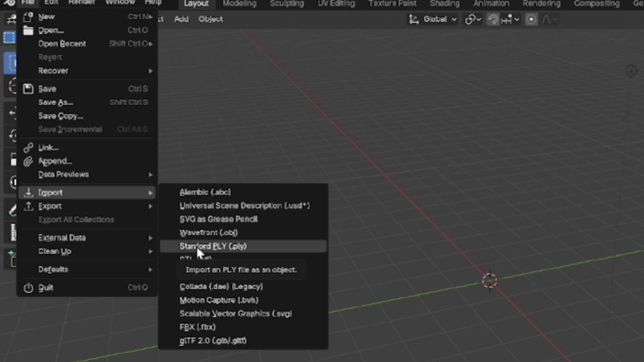Choose Wavefront (.obj) from import list
644x362 pixels.
pos(209,233)
